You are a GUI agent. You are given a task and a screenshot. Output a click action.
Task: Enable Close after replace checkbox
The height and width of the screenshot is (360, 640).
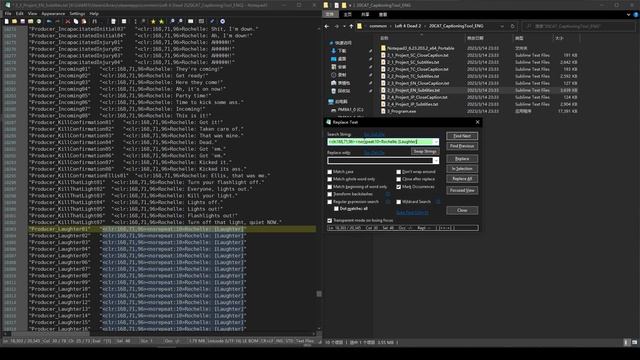(x=399, y=179)
